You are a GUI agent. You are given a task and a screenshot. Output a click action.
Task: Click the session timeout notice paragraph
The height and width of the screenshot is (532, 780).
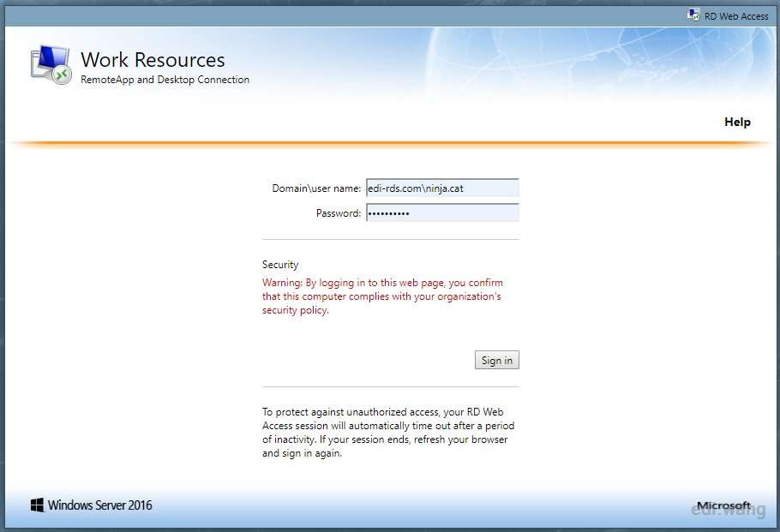388,433
